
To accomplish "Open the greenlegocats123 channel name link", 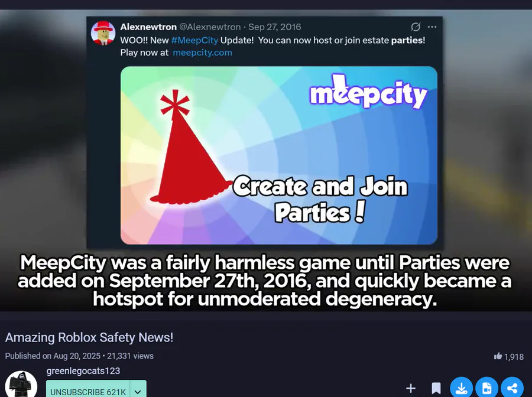I will click(83, 371).
